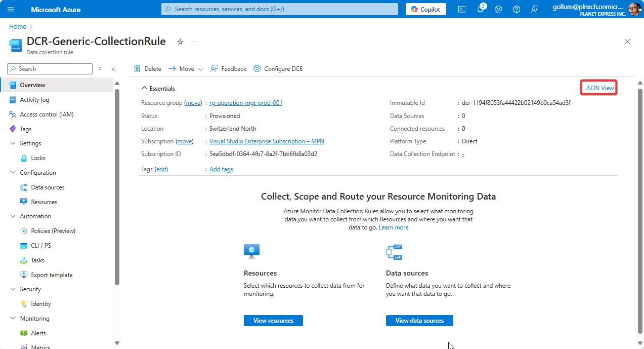This screenshot has width=644, height=349.
Task: Select Activity log in the sidebar
Action: pyautogui.click(x=34, y=100)
